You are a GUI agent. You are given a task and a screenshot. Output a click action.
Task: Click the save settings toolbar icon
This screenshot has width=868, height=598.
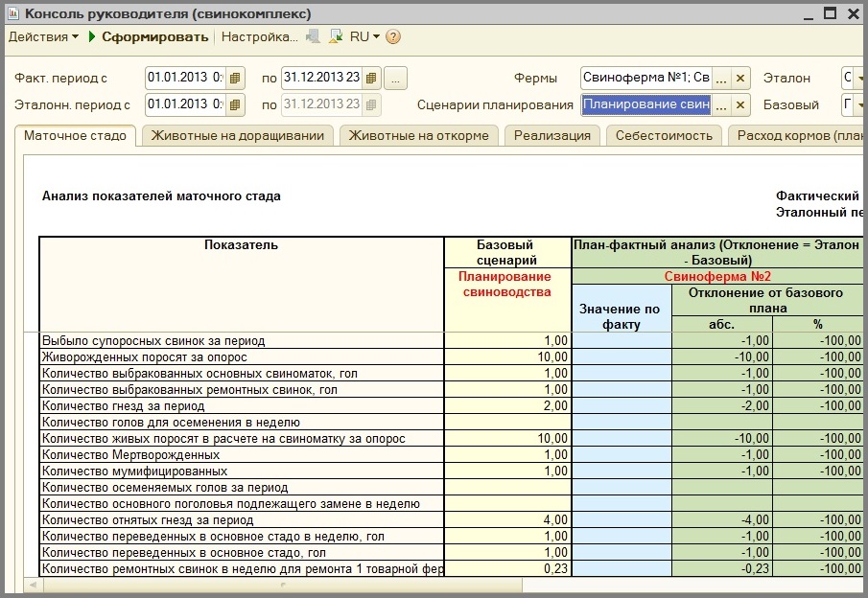tap(336, 36)
